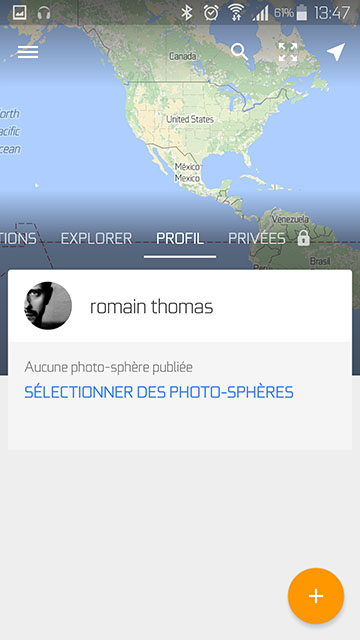Expand map to fullscreen view
This screenshot has height=640, width=360.
288,52
